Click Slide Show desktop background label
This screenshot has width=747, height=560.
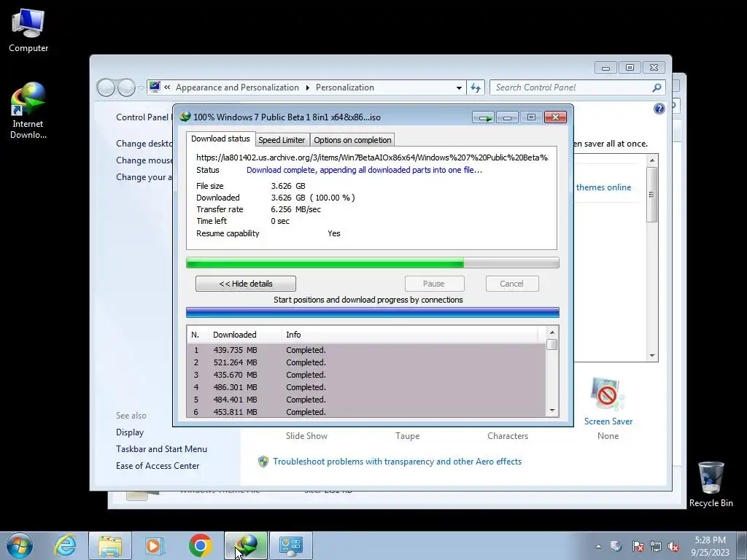(307, 436)
